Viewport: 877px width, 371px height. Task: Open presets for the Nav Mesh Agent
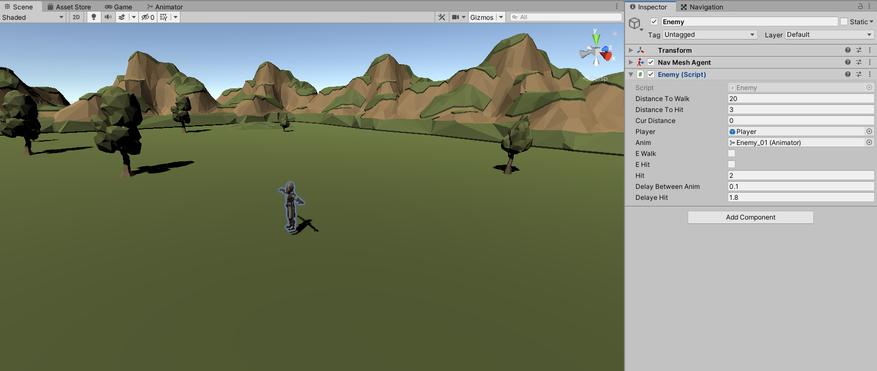859,63
